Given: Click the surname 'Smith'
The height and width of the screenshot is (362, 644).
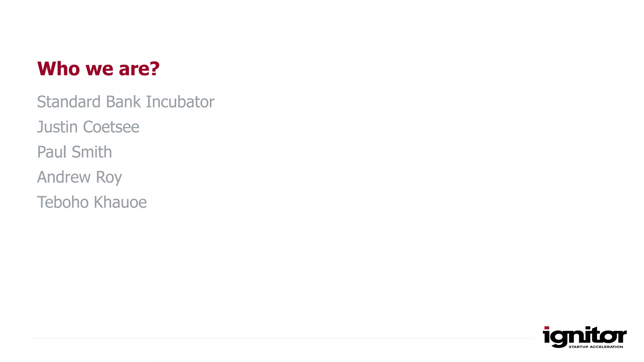Looking at the screenshot, I should pyautogui.click(x=92, y=152).
